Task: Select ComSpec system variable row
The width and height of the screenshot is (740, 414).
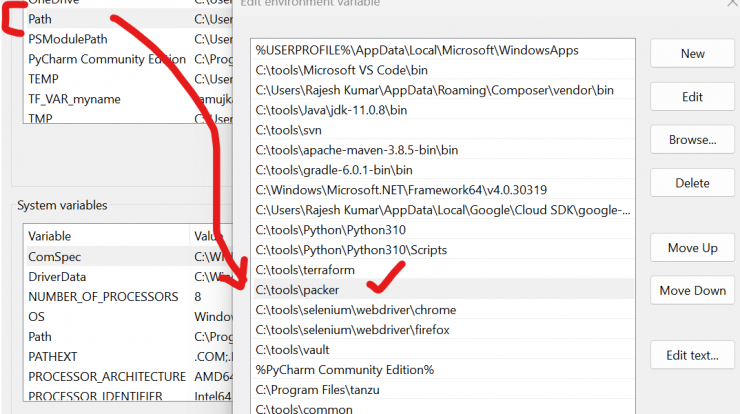Action: click(128, 256)
